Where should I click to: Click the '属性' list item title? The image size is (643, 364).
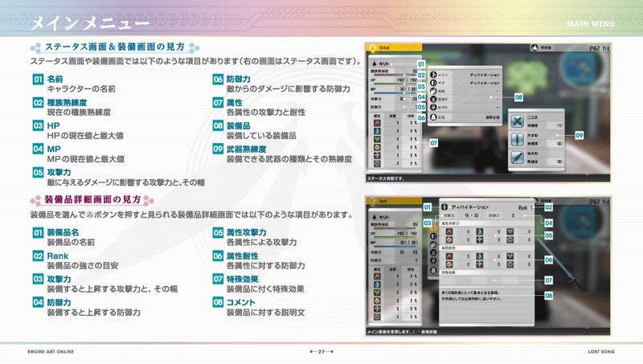[235, 103]
